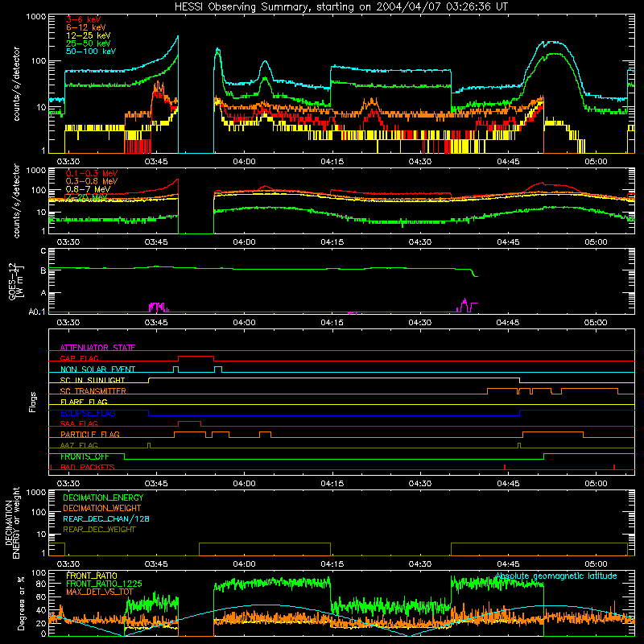This screenshot has width=644, height=644.
Task: Click the DECIMATION_ENERGY legend label
Action: [x=103, y=497]
